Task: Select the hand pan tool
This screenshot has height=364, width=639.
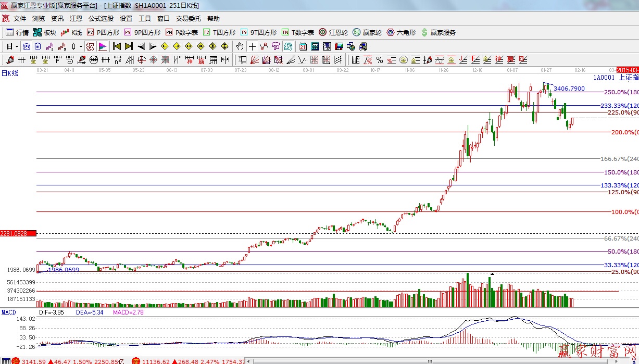Action: [x=240, y=46]
